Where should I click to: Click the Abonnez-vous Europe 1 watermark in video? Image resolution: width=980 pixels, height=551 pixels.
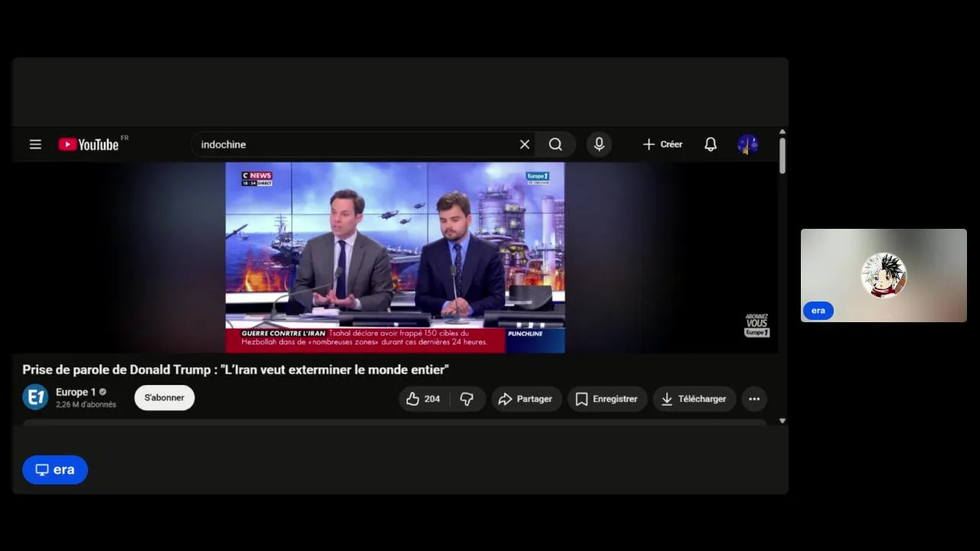pos(756,325)
